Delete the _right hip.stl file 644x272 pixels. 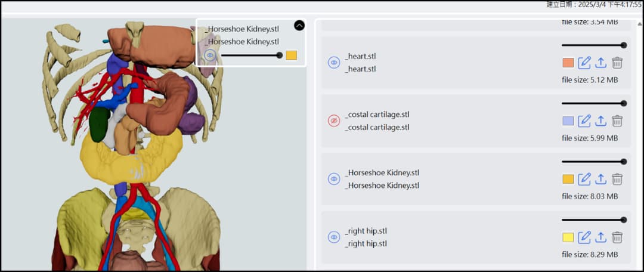tap(617, 237)
